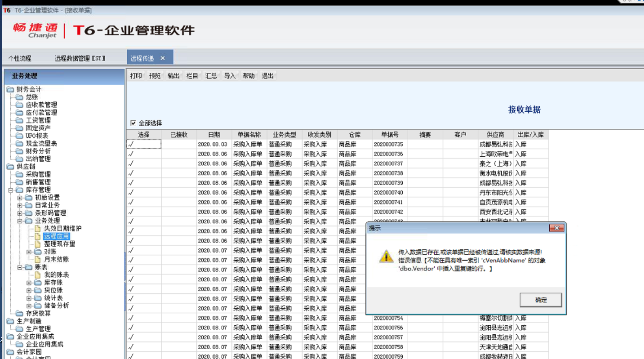Collapse the 业务处理 tree node
644x359 pixels.
[x=20, y=221]
